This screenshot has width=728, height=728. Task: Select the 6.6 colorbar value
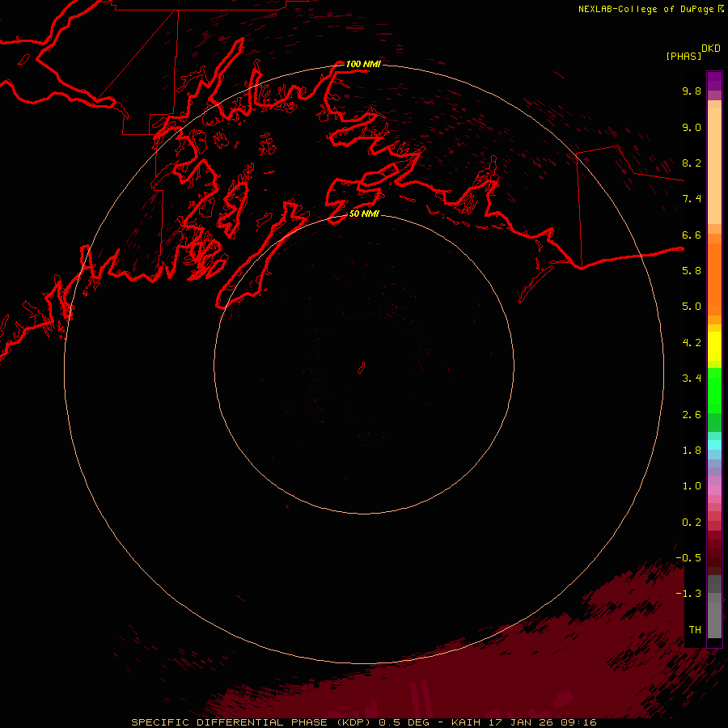(692, 235)
